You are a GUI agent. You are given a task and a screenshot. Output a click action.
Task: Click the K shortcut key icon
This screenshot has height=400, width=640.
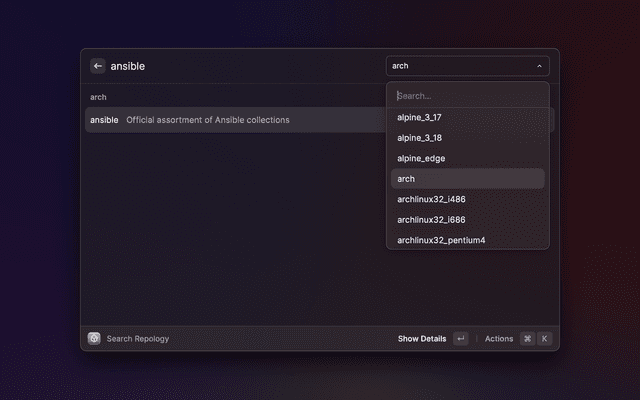pyautogui.click(x=544, y=339)
